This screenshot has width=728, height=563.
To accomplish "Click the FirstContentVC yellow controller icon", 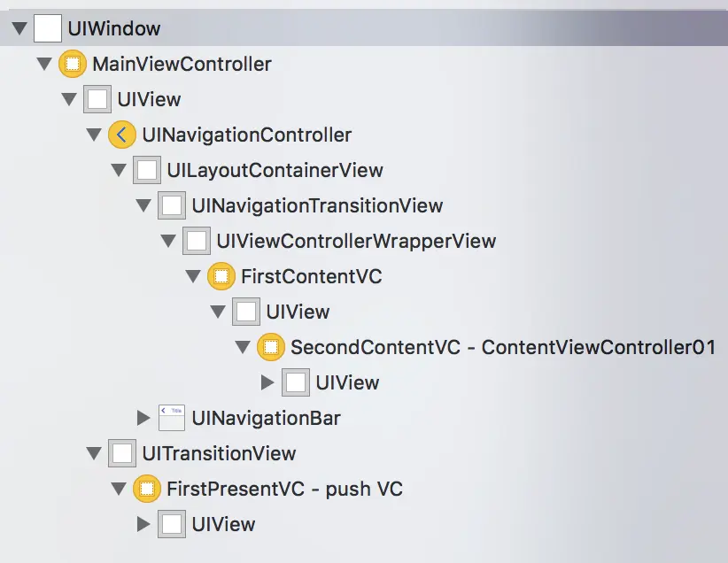I will pyautogui.click(x=221, y=276).
